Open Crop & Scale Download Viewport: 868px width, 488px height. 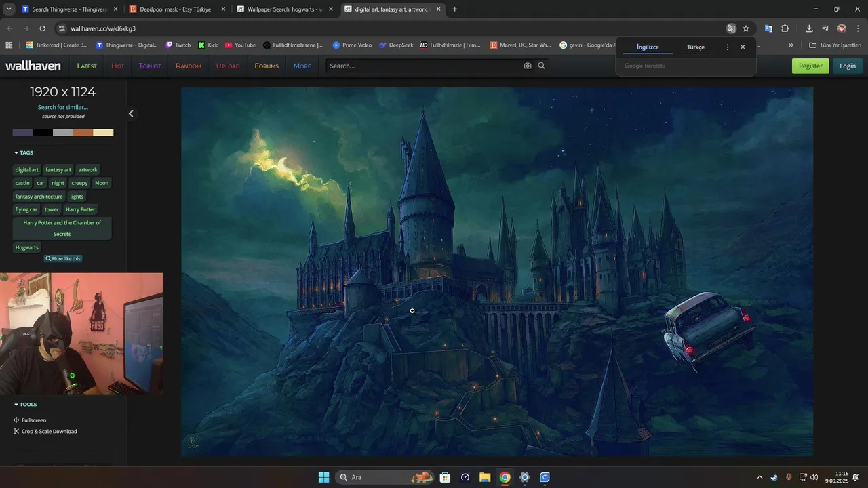[x=45, y=432]
